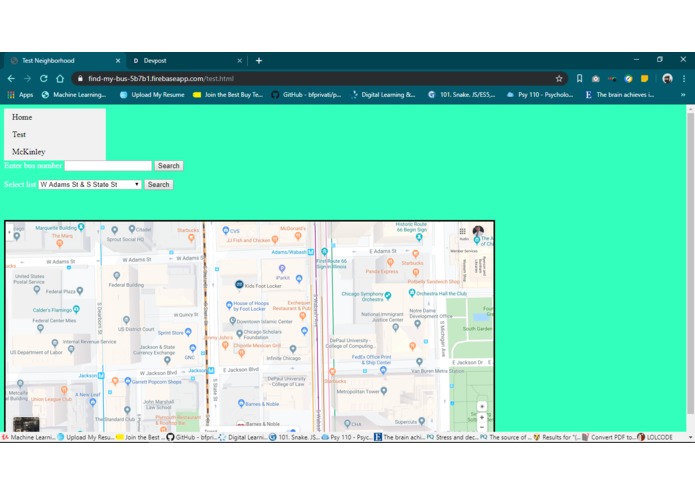Click the Barnes & Noble map pin
The height and width of the screenshot is (494, 695).
pos(241,403)
